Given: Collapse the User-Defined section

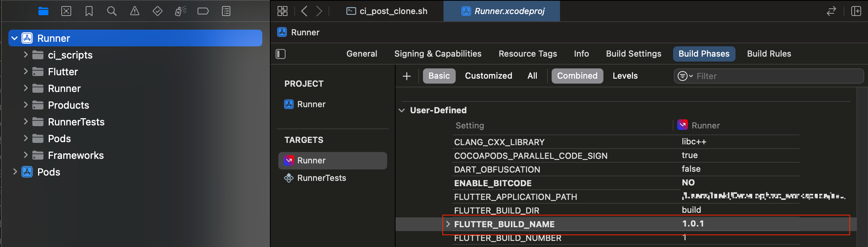Looking at the screenshot, I should (402, 110).
